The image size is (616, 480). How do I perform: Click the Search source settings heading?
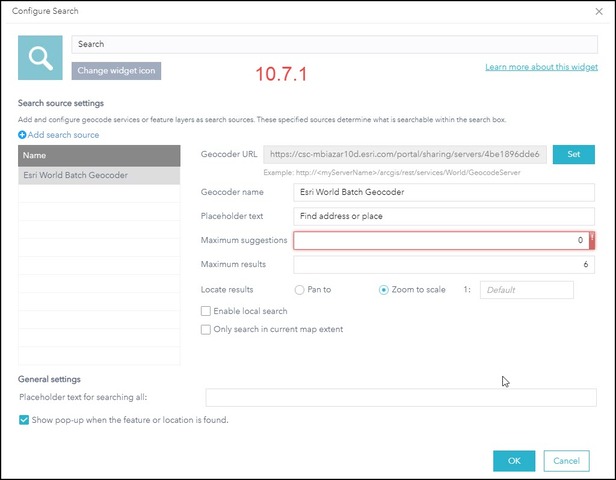tap(61, 103)
